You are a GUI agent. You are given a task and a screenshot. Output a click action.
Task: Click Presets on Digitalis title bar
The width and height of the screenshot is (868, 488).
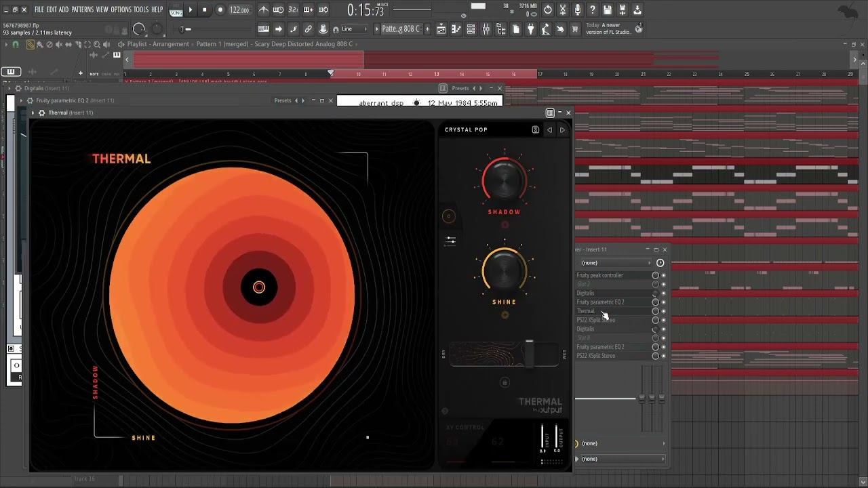coord(460,88)
